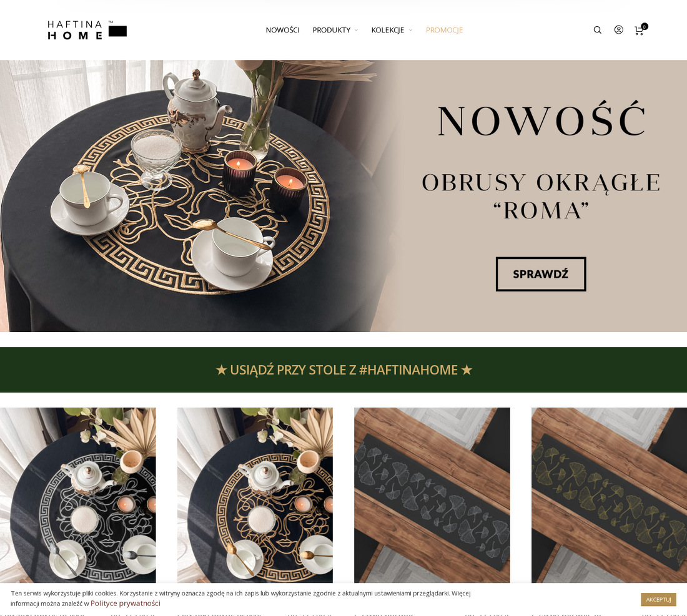Image resolution: width=687 pixels, height=616 pixels.
Task: Open the gold Roma round tablecloth thumbnail
Action: [x=255, y=495]
